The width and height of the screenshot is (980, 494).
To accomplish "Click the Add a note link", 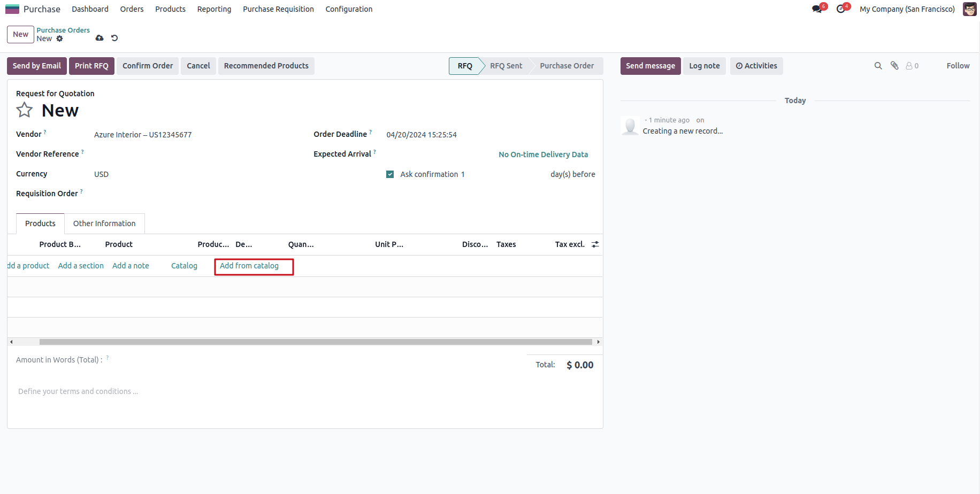I will click(x=131, y=266).
